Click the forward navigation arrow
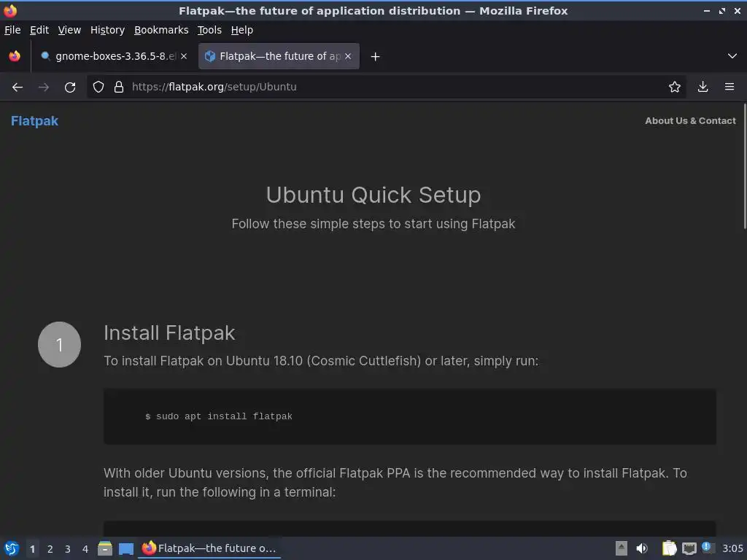 [43, 87]
